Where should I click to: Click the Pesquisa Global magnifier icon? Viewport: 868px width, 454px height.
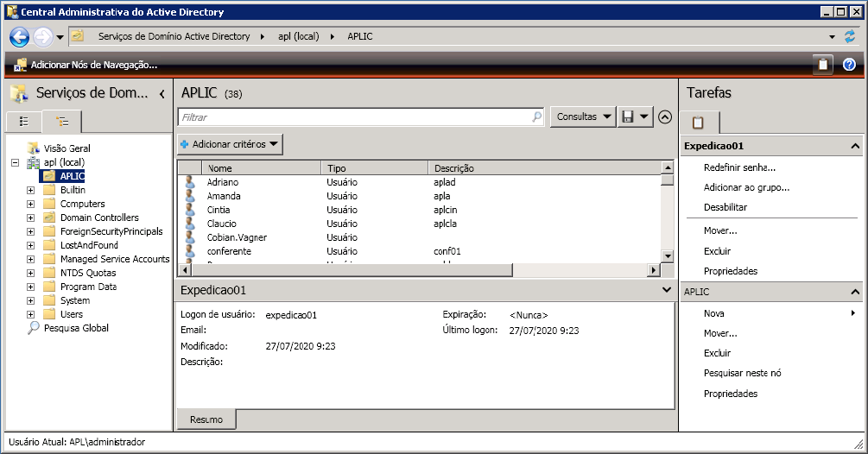tap(33, 328)
